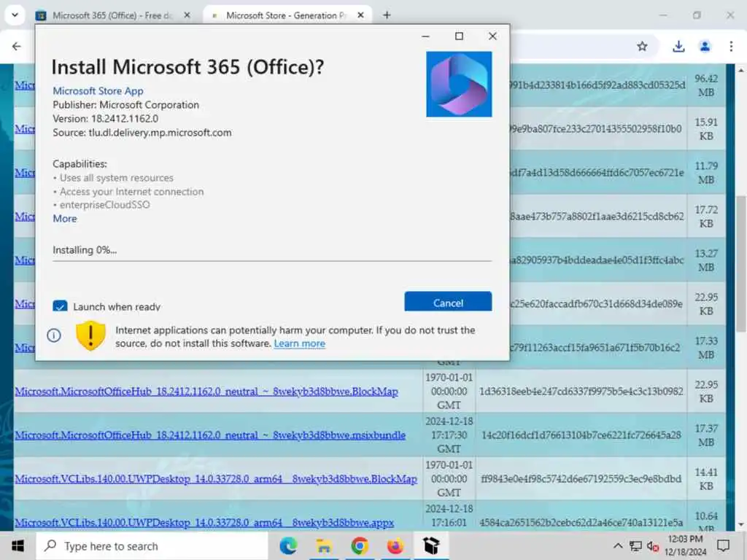This screenshot has width=747, height=560.
Task: Click the 2024-12-18 17:17:30 GMT cell
Action: (x=449, y=435)
